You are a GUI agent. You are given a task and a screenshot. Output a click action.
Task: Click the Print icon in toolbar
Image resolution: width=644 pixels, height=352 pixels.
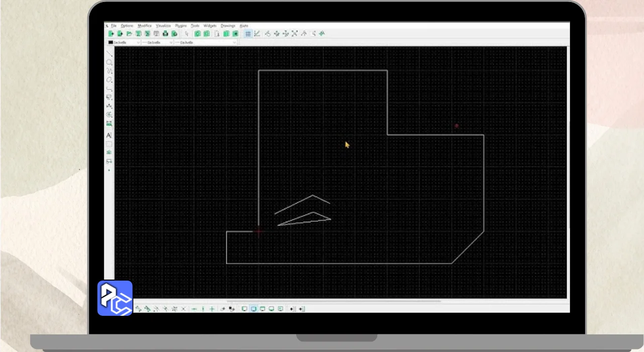click(165, 34)
